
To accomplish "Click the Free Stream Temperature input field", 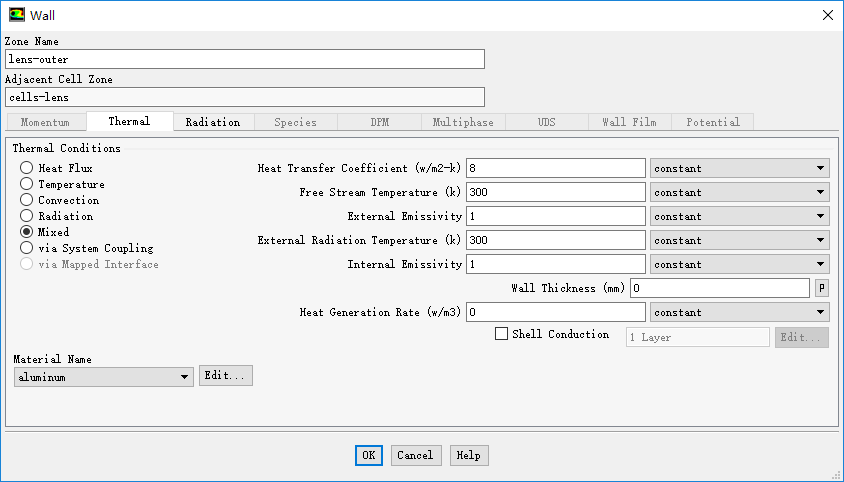I will point(555,192).
